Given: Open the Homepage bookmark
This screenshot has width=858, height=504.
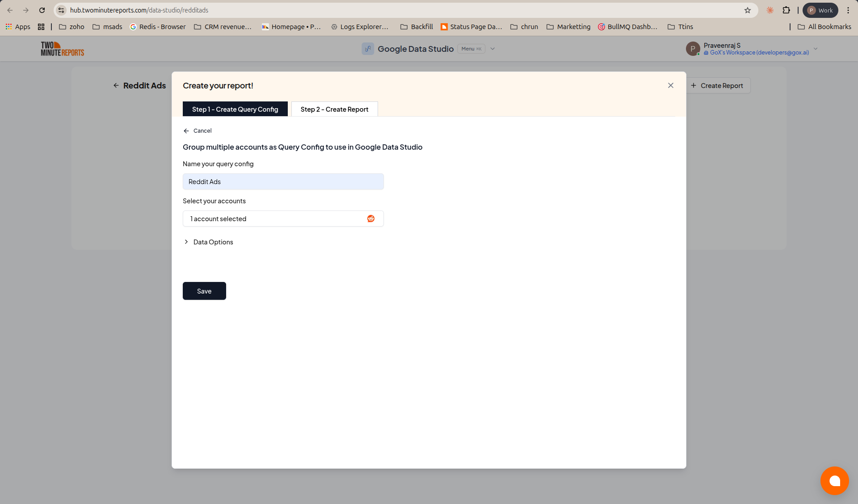Looking at the screenshot, I should coord(291,27).
